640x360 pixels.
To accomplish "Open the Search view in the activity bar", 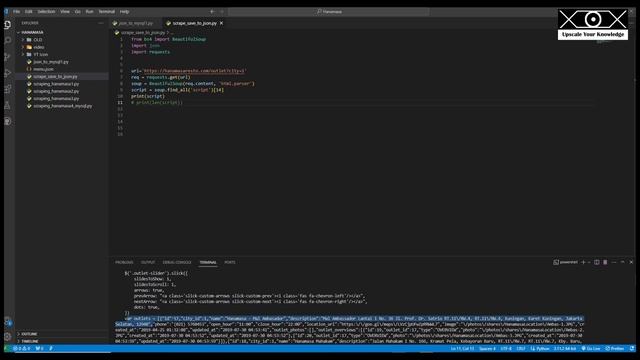I will click(x=8, y=40).
